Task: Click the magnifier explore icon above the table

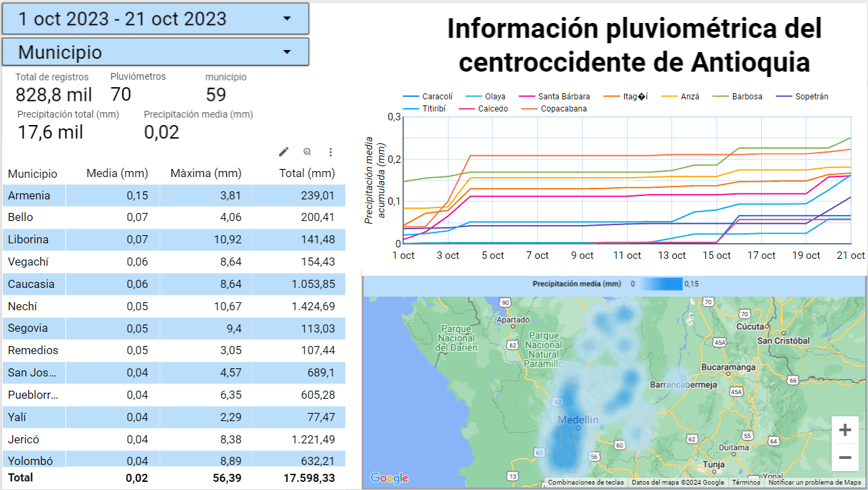Action: click(307, 152)
